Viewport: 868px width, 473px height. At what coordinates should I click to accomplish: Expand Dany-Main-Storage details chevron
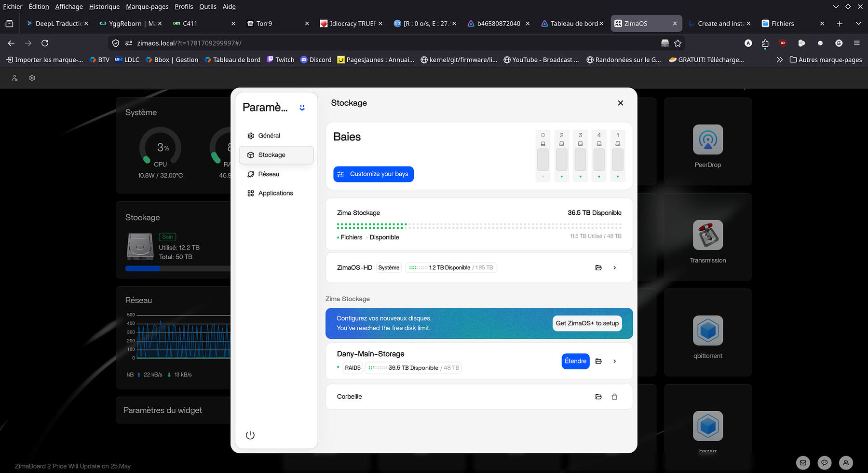point(614,361)
